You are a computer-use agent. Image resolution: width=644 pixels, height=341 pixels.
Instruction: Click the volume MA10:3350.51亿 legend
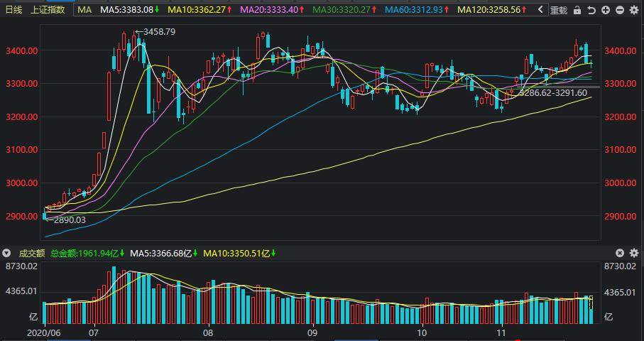[240, 254]
